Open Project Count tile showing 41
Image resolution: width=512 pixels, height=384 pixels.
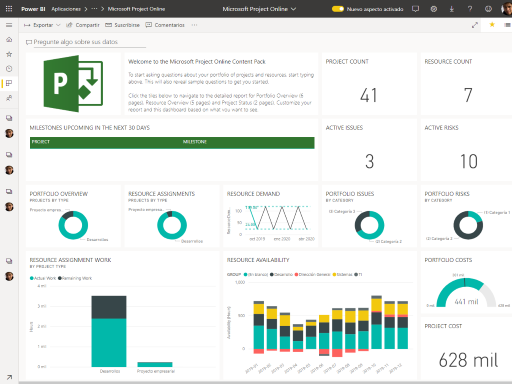click(369, 84)
